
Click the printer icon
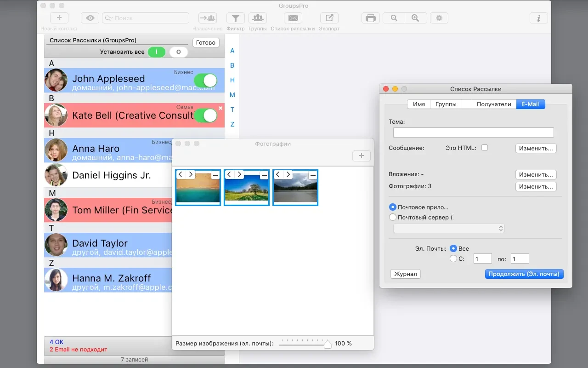pyautogui.click(x=371, y=18)
